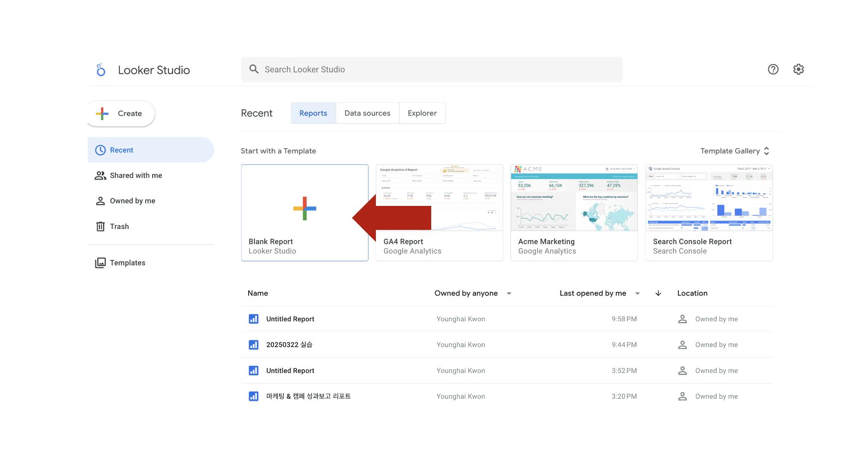Select Recent in the sidebar
This screenshot has width=868, height=470.
coord(151,150)
